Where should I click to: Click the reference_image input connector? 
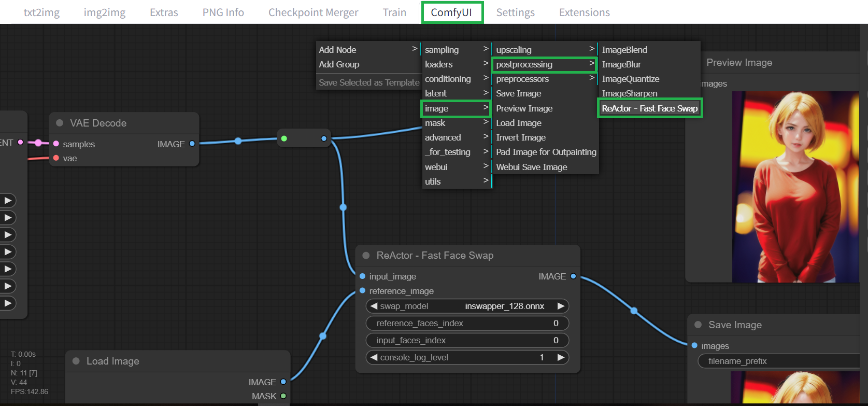click(362, 291)
